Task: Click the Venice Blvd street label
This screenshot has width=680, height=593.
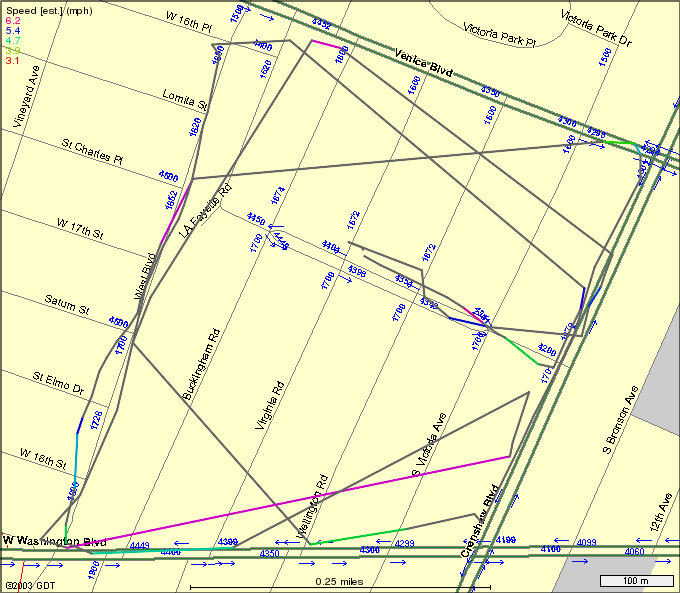Action: (x=424, y=63)
